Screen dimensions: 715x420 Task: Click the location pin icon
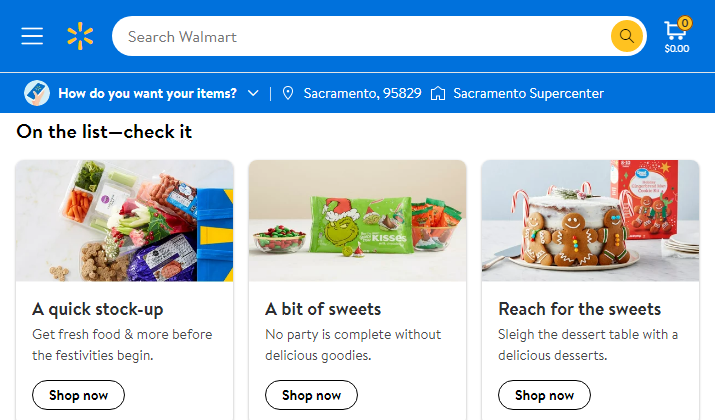tap(288, 93)
